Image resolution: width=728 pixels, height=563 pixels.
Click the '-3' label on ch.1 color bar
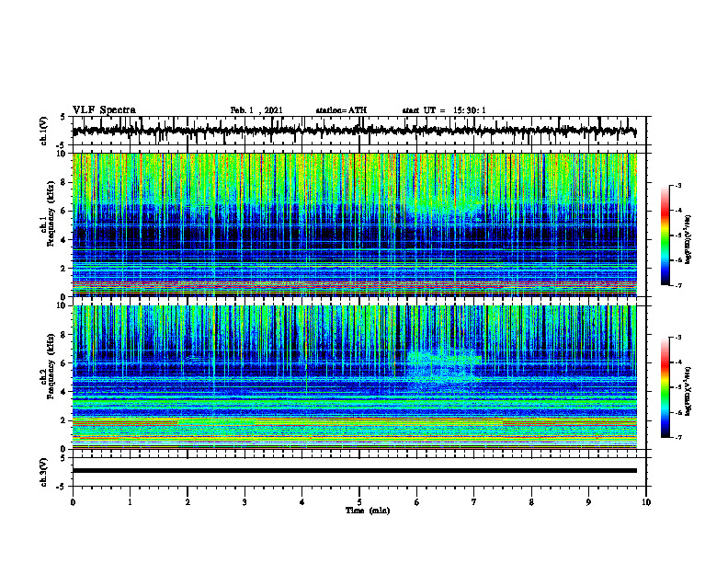[x=678, y=186]
